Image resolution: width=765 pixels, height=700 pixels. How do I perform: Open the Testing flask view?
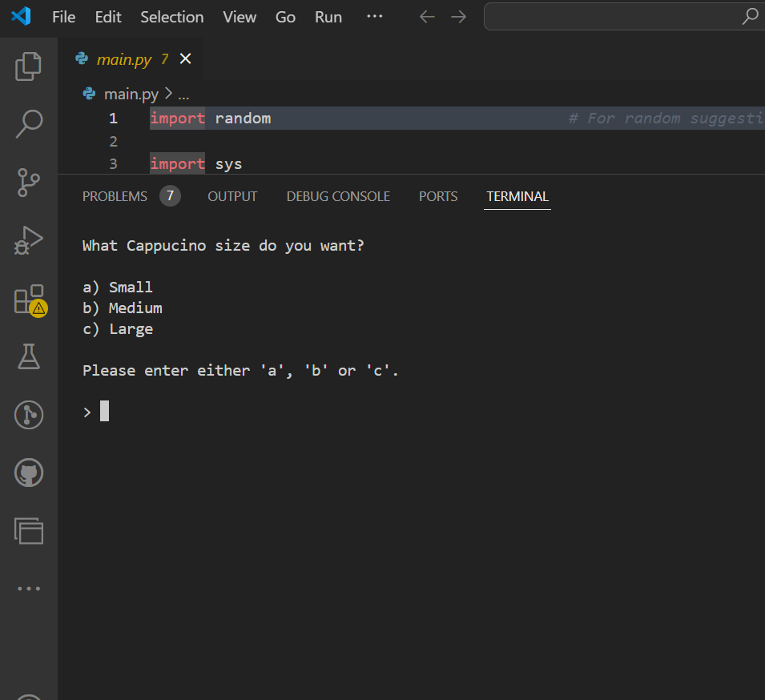(29, 356)
